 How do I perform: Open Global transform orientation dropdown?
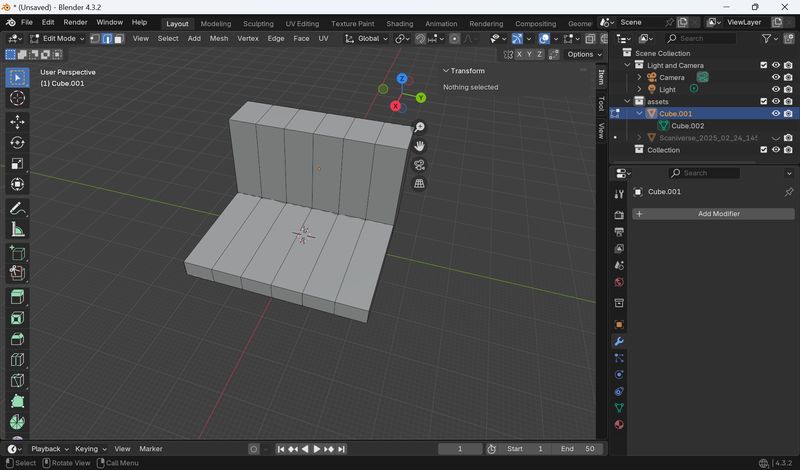[366, 39]
